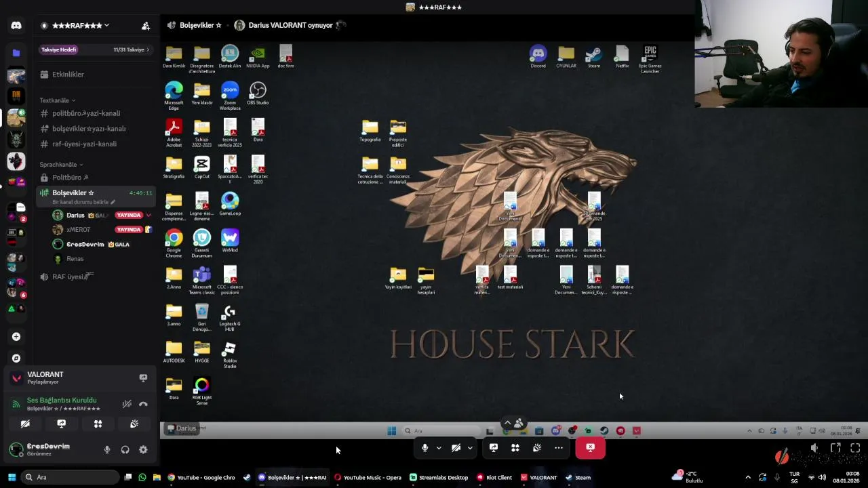Viewport: 868px width, 488px height.
Task: Open taskbar clock and date
Action: click(x=846, y=477)
